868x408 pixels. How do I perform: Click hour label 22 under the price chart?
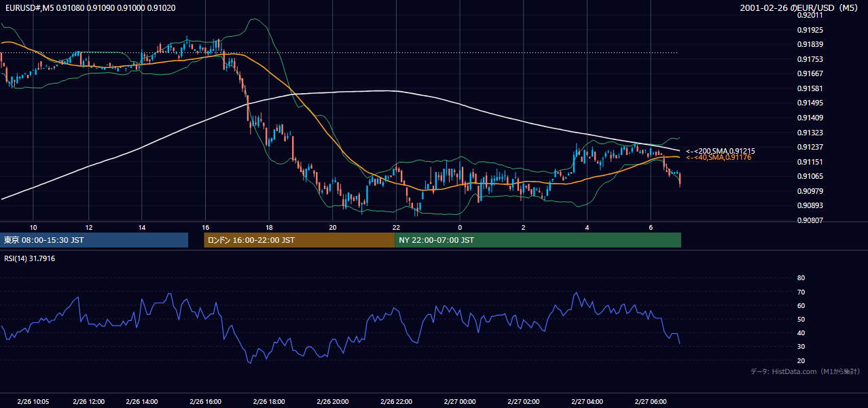tap(396, 227)
